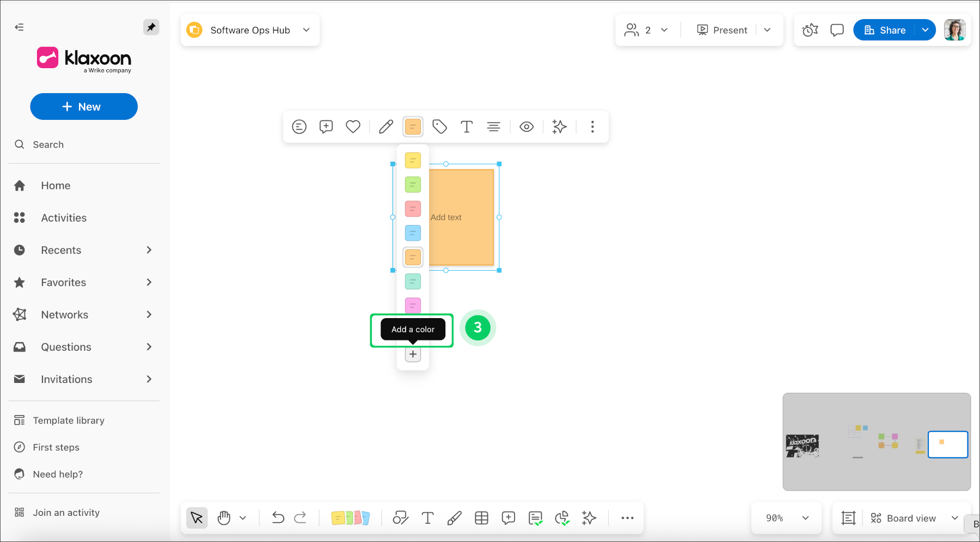Image resolution: width=980 pixels, height=542 pixels.
Task: Open the Template library
Action: coord(68,420)
